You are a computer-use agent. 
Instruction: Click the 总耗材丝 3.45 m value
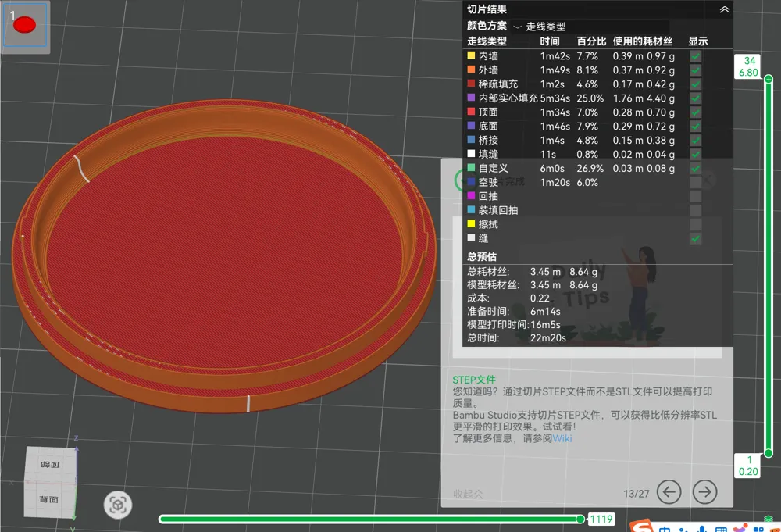545,272
